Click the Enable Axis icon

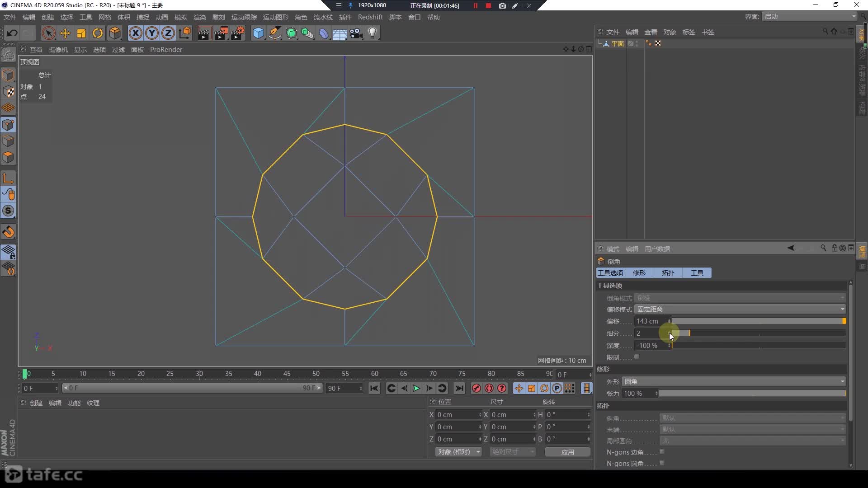point(8,178)
